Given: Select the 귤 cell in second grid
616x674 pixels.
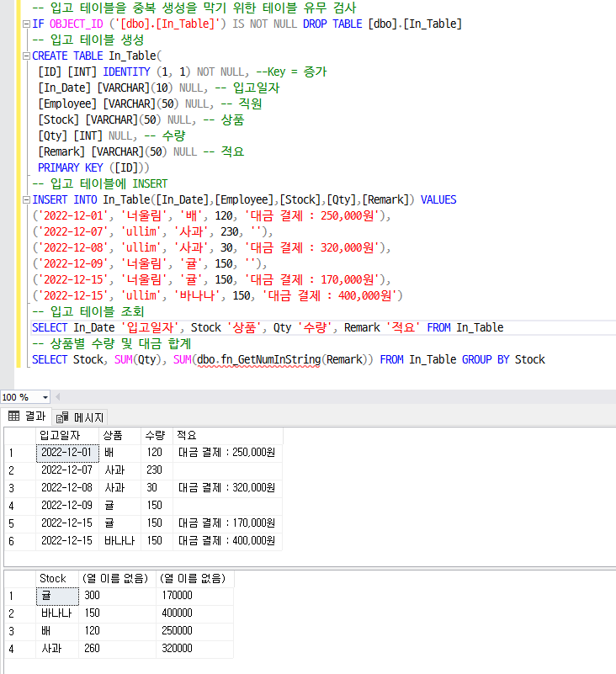Looking at the screenshot, I should (x=57, y=596).
